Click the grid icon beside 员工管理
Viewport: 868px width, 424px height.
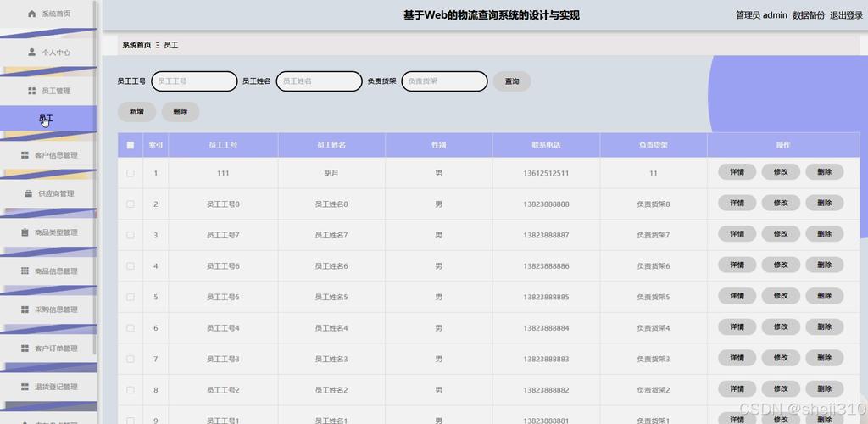[32, 91]
